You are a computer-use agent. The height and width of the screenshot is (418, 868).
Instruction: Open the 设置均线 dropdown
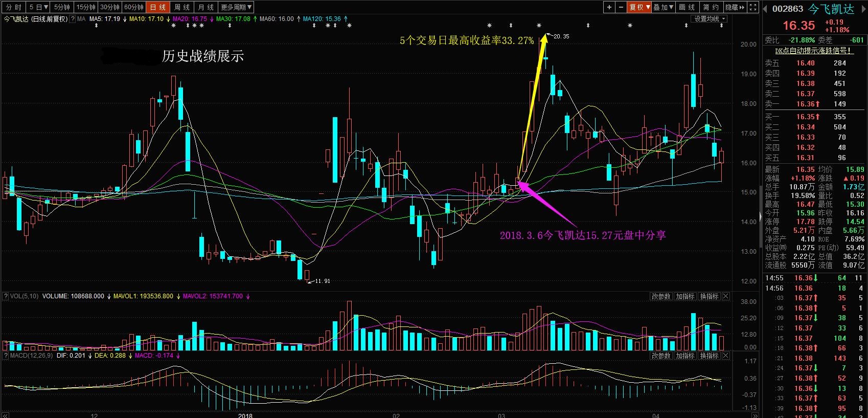click(x=710, y=19)
